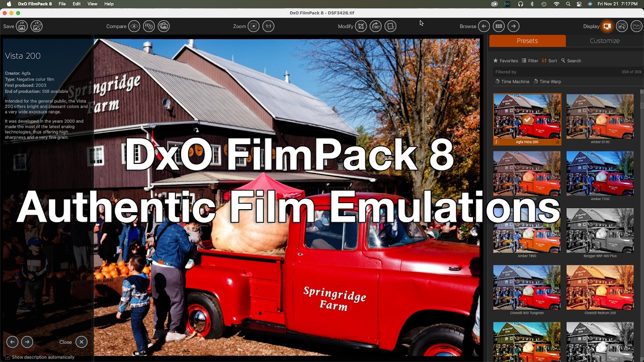Image resolution: width=644 pixels, height=362 pixels.
Task: Open the View menu
Action: point(93,4)
